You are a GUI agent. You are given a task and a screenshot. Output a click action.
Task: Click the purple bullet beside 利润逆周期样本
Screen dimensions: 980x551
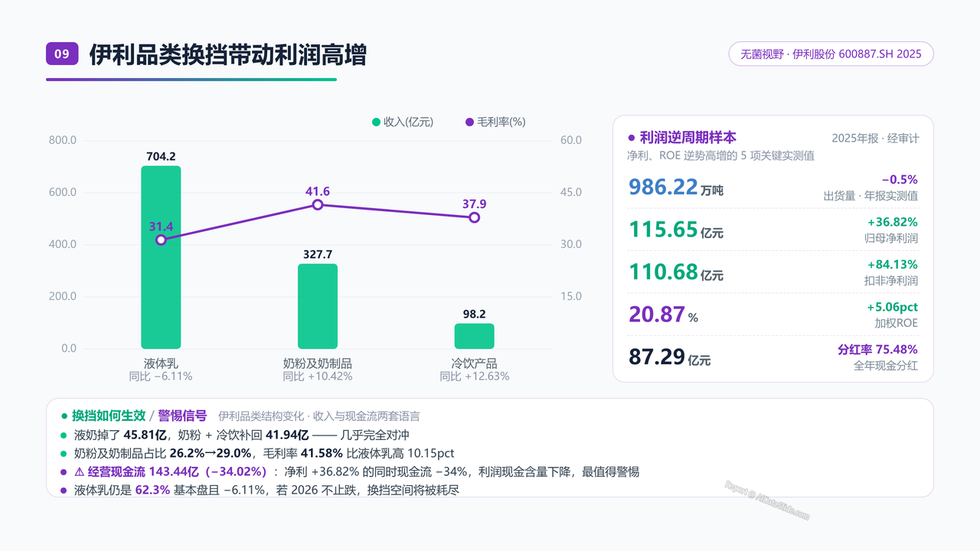(x=632, y=138)
